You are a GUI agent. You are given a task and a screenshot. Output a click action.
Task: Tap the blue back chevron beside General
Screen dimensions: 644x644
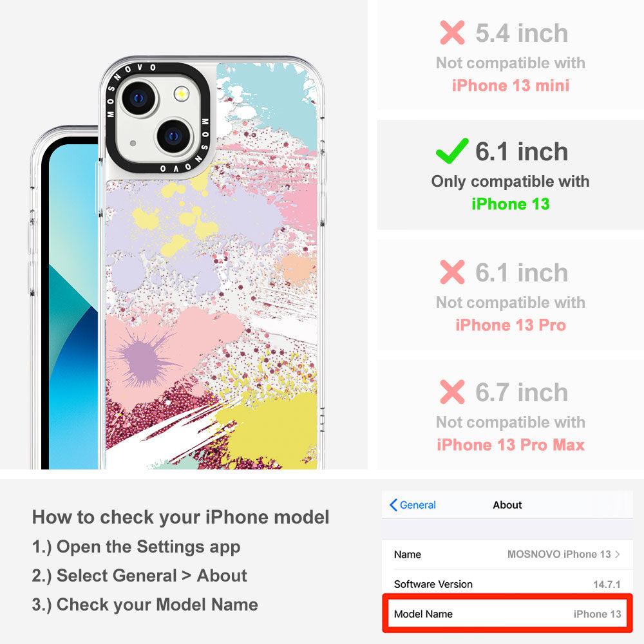click(393, 505)
